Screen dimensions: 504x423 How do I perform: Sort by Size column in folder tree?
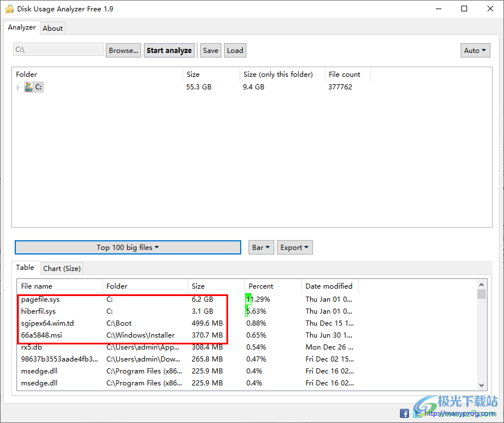211,75
